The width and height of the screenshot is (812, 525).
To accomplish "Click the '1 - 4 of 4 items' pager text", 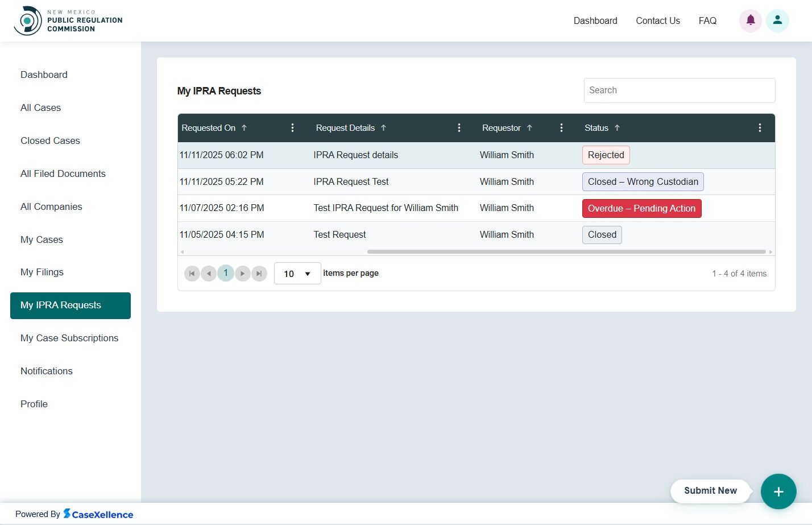I will pyautogui.click(x=739, y=274).
